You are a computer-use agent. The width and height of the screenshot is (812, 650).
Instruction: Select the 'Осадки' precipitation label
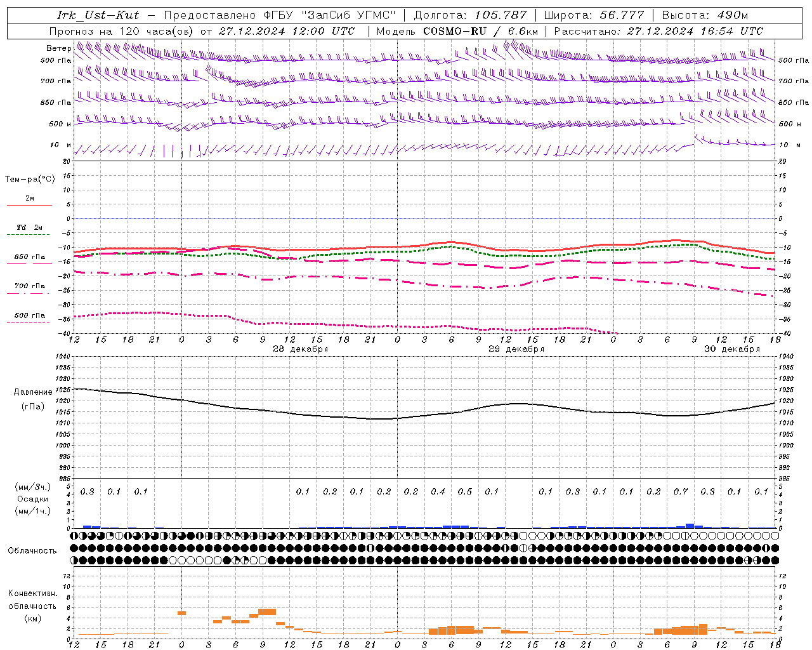[x=33, y=498]
